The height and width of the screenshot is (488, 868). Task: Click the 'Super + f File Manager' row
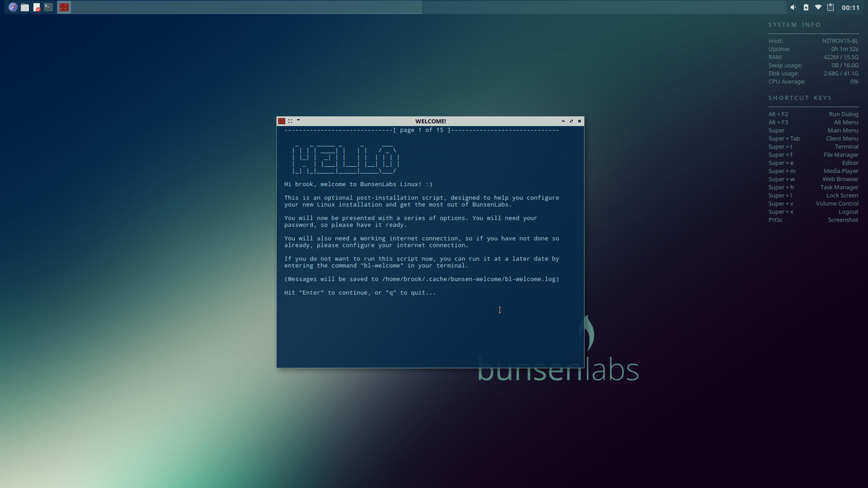coord(813,155)
